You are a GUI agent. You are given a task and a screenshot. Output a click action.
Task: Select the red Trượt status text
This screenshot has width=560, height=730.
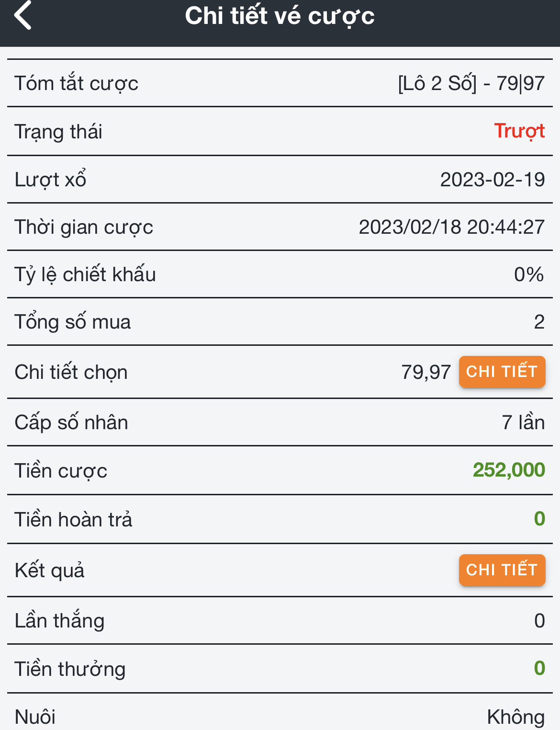coord(519,131)
